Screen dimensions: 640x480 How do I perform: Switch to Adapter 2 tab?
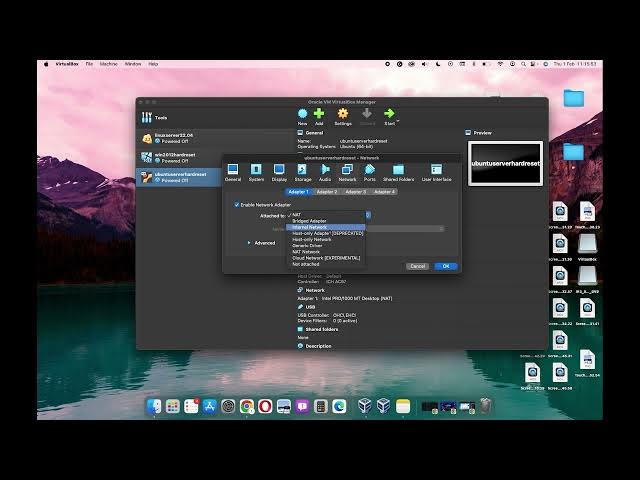pyautogui.click(x=327, y=192)
